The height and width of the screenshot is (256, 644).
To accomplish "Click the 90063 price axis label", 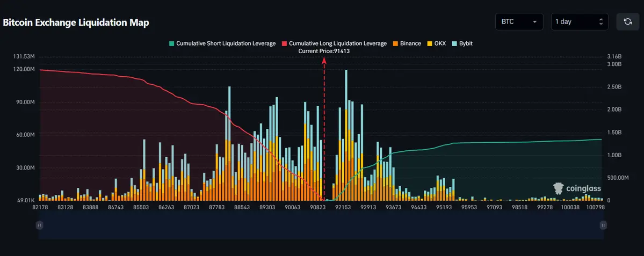I will click(x=292, y=208).
